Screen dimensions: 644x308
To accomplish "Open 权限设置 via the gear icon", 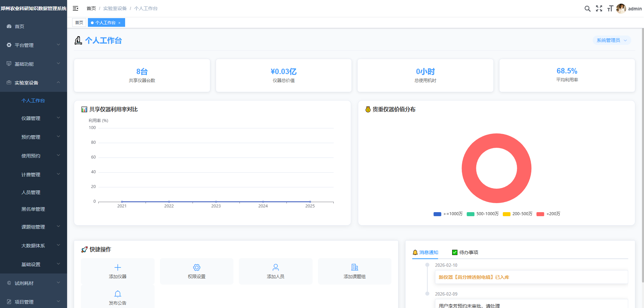I will (x=197, y=267).
